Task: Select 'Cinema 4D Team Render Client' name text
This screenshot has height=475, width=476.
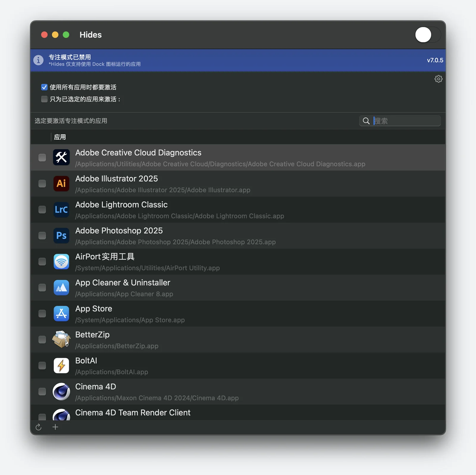Action: 133,412
